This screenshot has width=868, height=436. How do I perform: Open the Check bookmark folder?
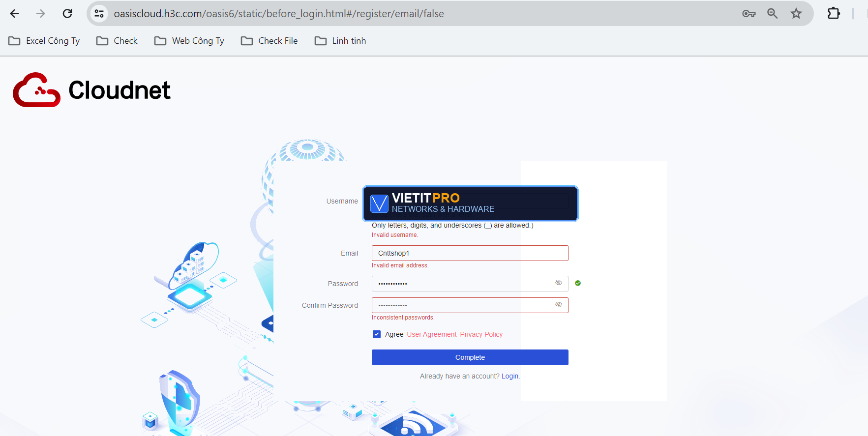click(117, 41)
